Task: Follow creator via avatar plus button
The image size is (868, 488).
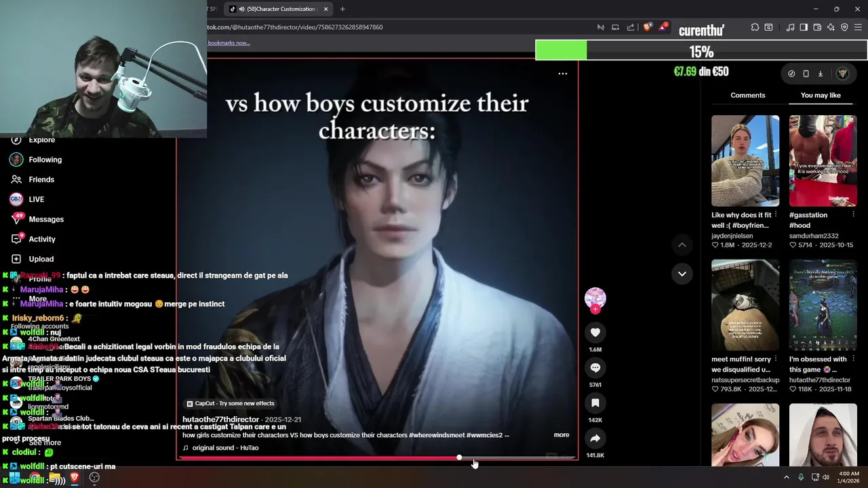Action: click(x=595, y=310)
